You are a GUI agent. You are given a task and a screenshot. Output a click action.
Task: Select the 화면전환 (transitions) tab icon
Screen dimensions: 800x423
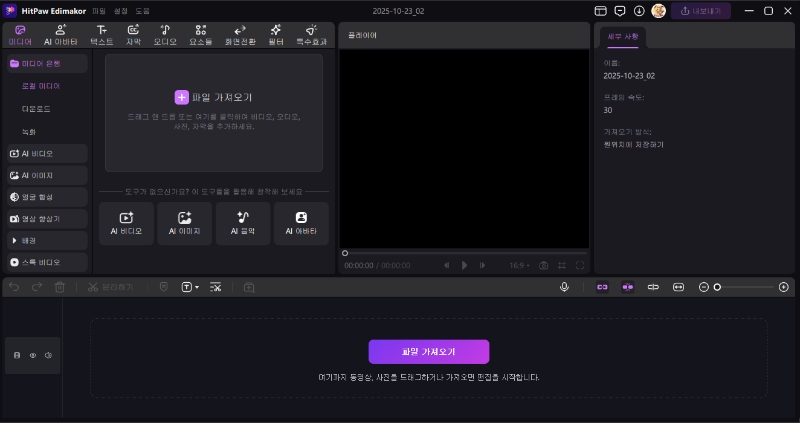pos(238,35)
